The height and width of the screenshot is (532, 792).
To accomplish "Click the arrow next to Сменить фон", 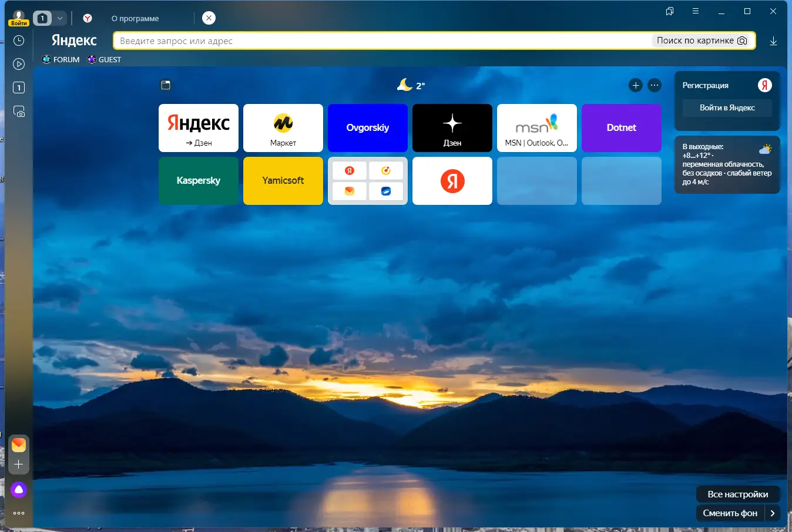I will 773,513.
